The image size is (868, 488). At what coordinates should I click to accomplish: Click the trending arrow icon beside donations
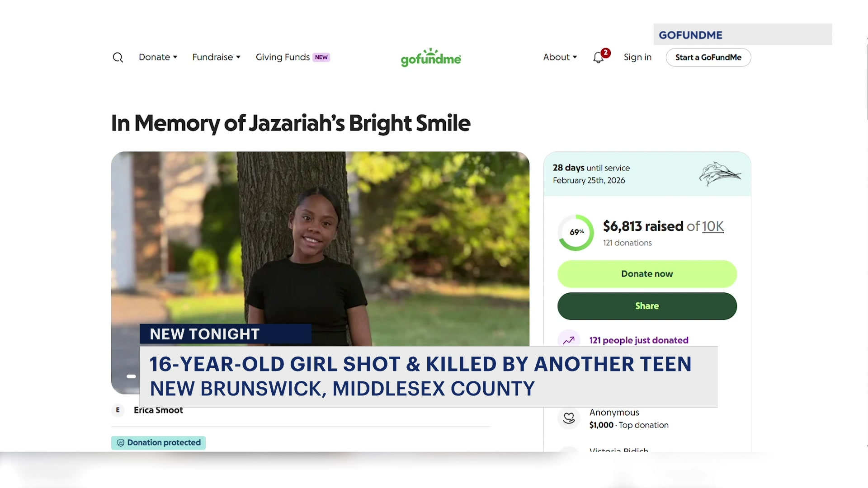[569, 340]
